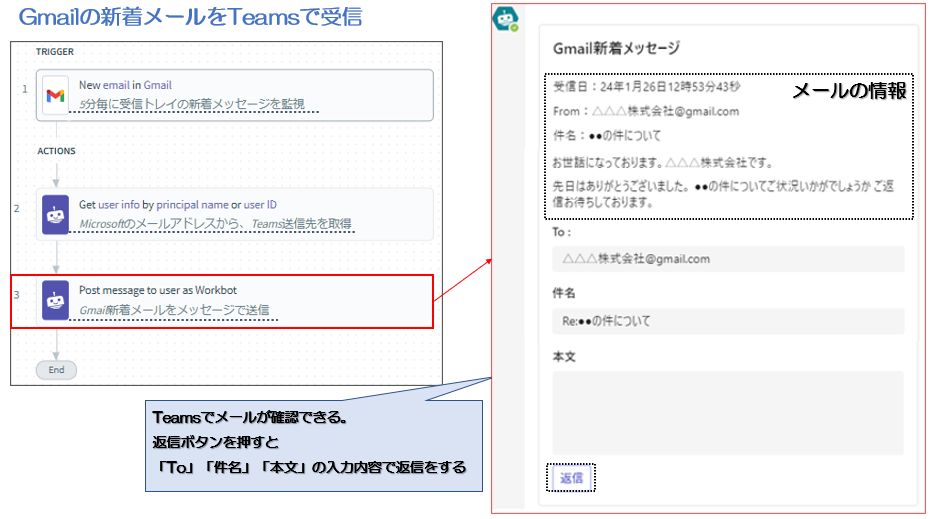The image size is (932, 519).
Task: Click the End node of the recipe
Action: click(56, 370)
